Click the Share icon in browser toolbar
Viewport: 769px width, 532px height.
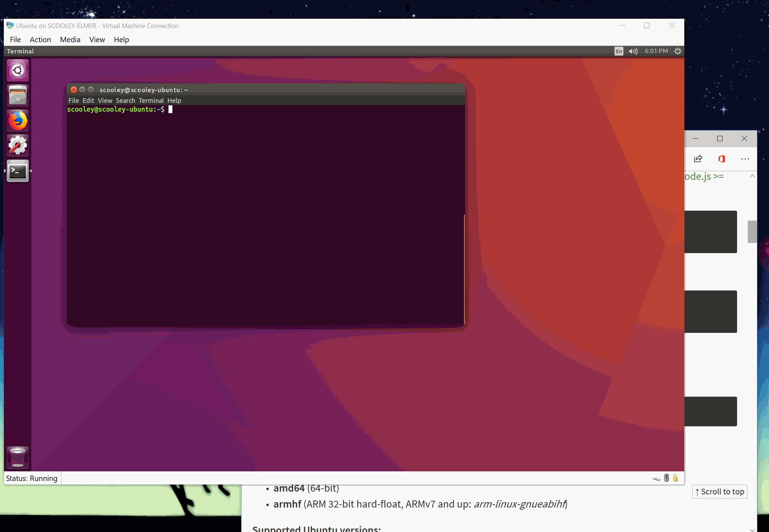point(698,159)
